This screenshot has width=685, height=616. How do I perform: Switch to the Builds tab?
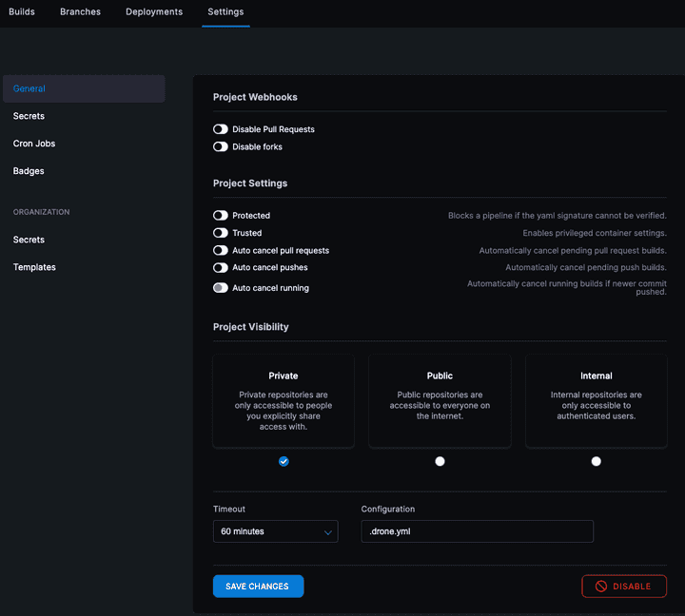click(22, 12)
